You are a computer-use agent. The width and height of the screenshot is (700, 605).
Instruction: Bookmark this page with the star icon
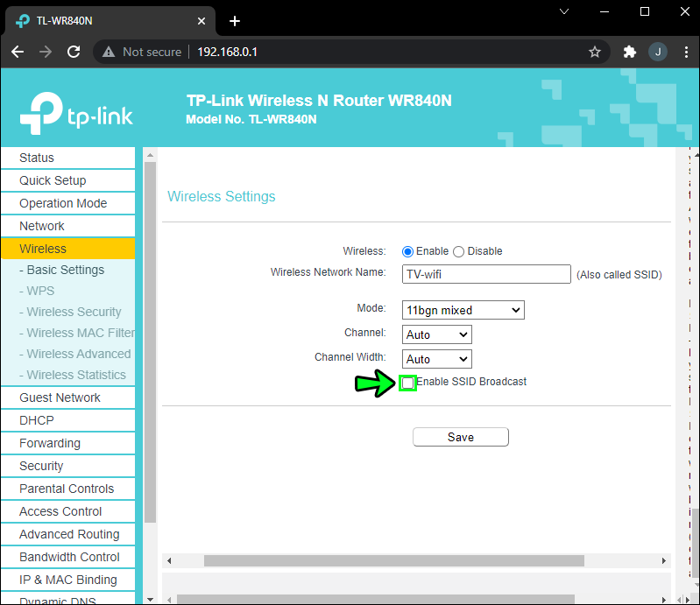tap(595, 52)
